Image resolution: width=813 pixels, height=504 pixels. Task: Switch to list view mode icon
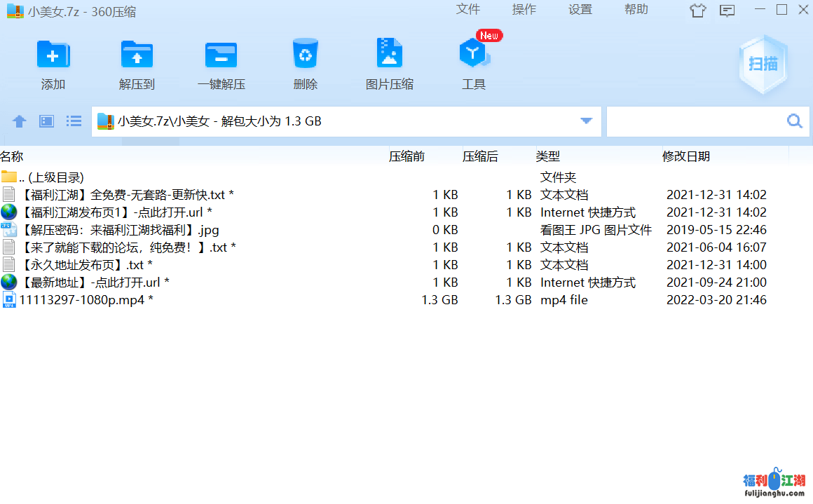pos(74,121)
